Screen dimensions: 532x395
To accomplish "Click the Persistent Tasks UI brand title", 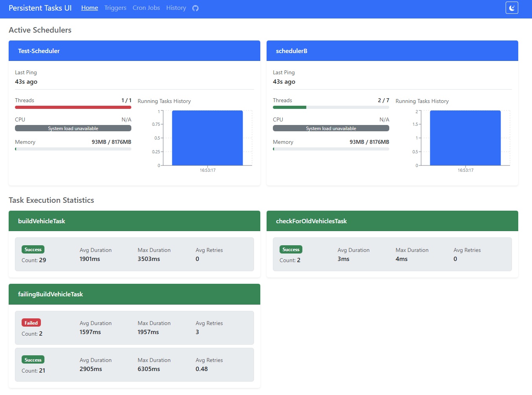I will click(40, 8).
